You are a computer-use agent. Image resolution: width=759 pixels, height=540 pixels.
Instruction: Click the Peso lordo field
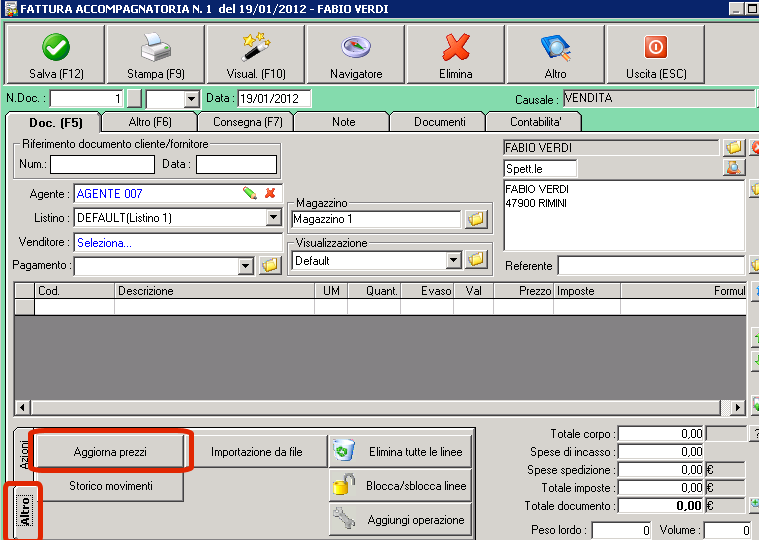tap(621, 530)
